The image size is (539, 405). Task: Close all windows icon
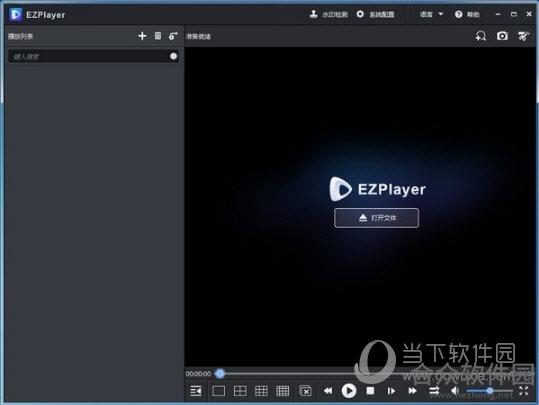click(305, 391)
